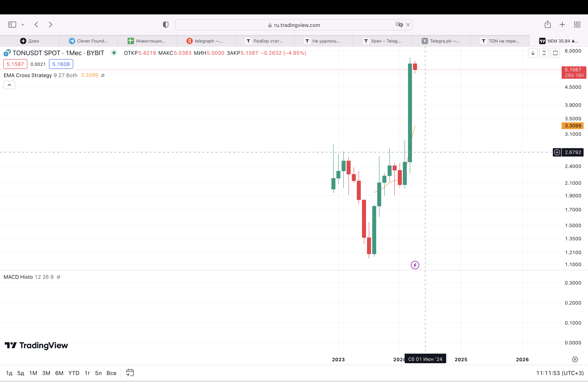Stop loading with the X in address bar
This screenshot has width=588, height=382.
[x=408, y=25]
